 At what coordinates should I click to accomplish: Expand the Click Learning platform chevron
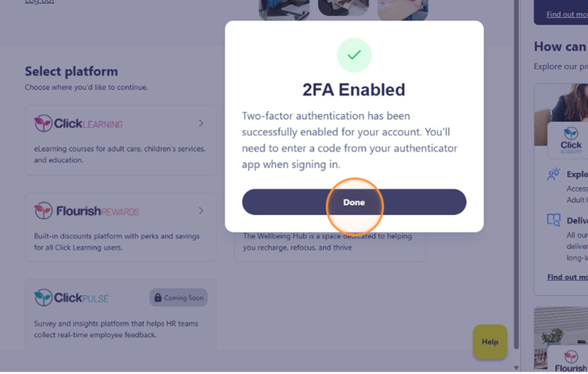[x=201, y=124]
